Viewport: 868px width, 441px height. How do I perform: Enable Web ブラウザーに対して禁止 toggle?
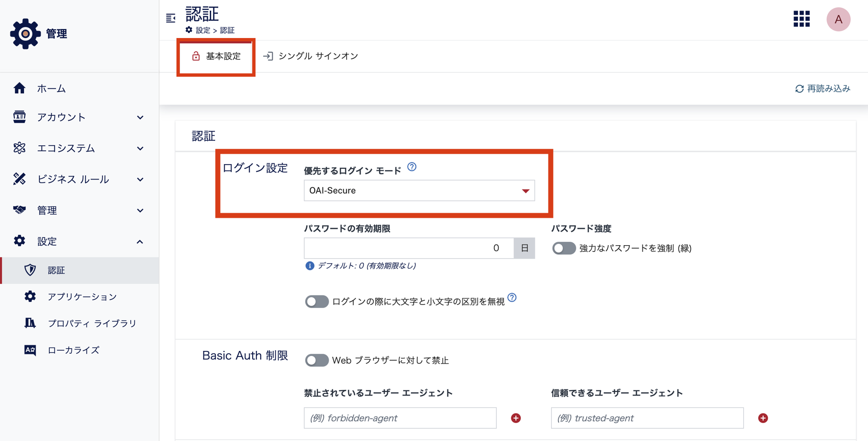pos(316,360)
